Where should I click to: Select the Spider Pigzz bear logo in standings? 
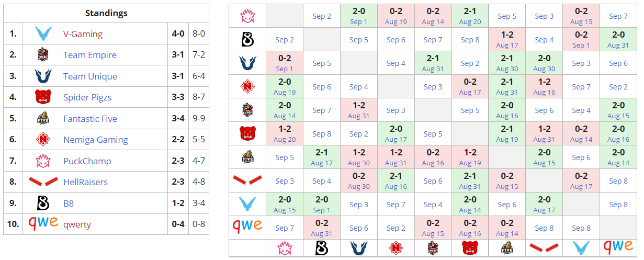(43, 97)
